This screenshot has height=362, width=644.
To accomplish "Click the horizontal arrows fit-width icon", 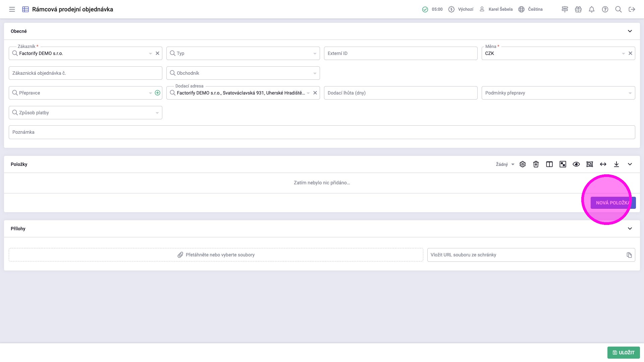I will [603, 164].
